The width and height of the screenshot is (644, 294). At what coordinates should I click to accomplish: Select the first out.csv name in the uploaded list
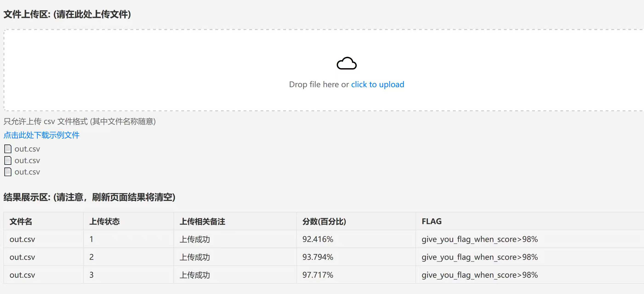[x=27, y=149]
